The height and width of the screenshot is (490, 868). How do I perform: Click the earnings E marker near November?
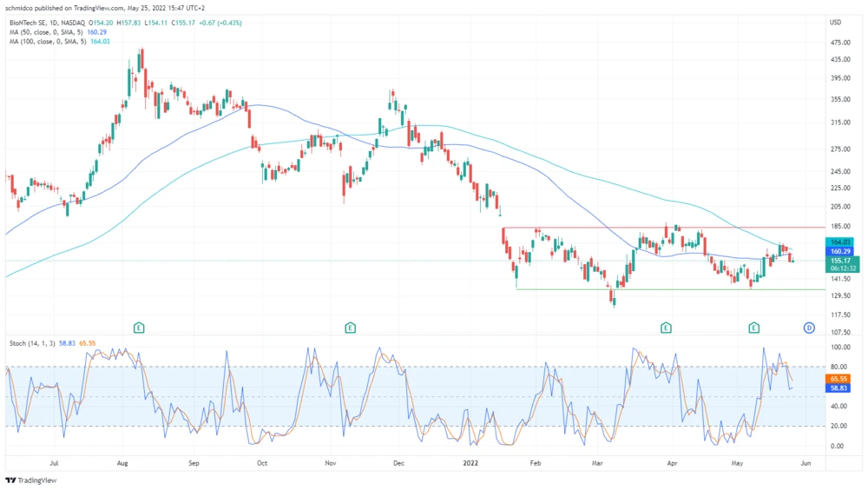pos(350,328)
